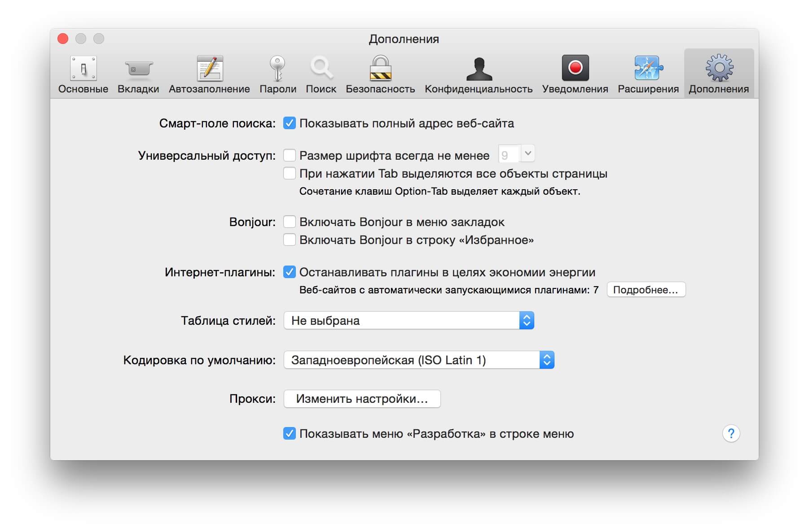Open the Безопасность padlock icon
This screenshot has height=532, width=809.
380,68
